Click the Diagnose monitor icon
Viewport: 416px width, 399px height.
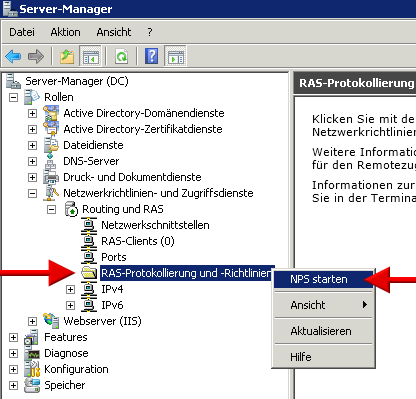pos(32,353)
